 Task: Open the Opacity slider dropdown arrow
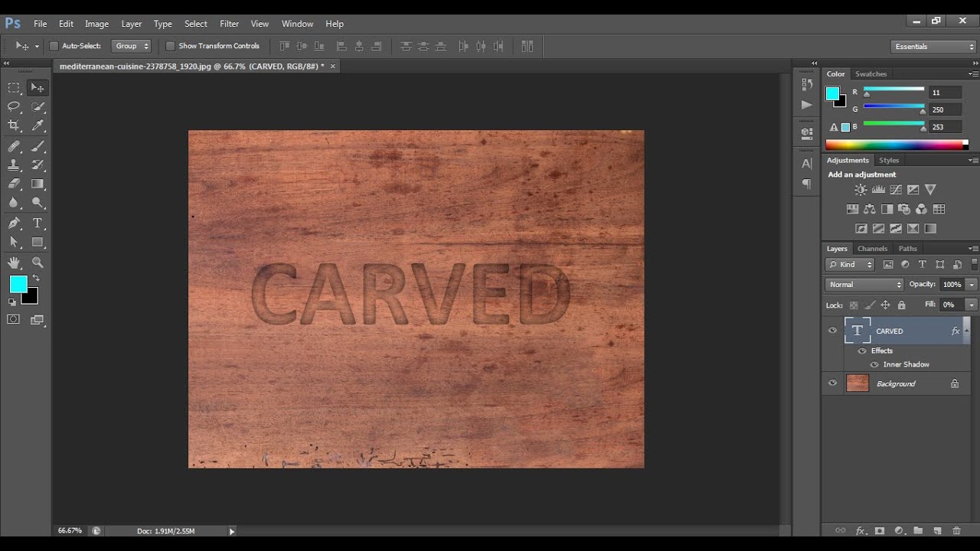pyautogui.click(x=972, y=285)
